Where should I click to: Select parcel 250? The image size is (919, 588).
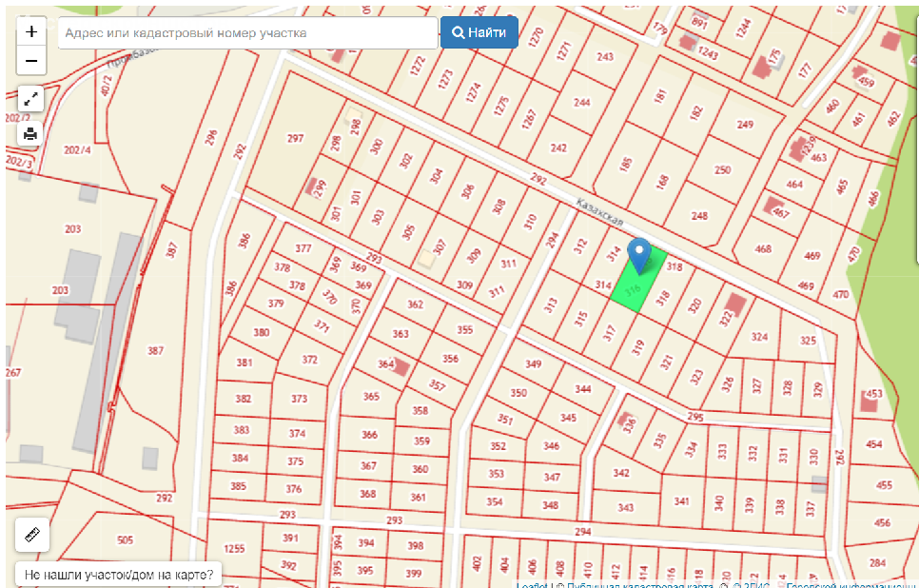[x=722, y=170]
